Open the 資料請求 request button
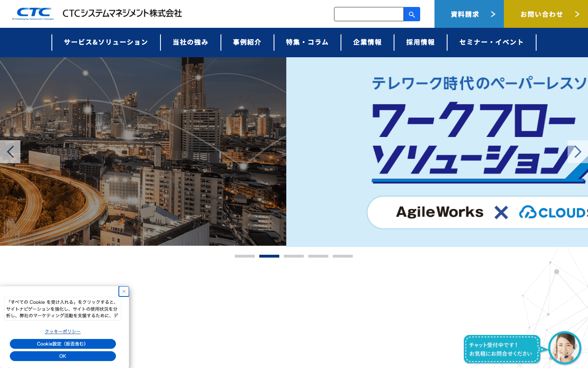The image size is (588, 368). [469, 14]
